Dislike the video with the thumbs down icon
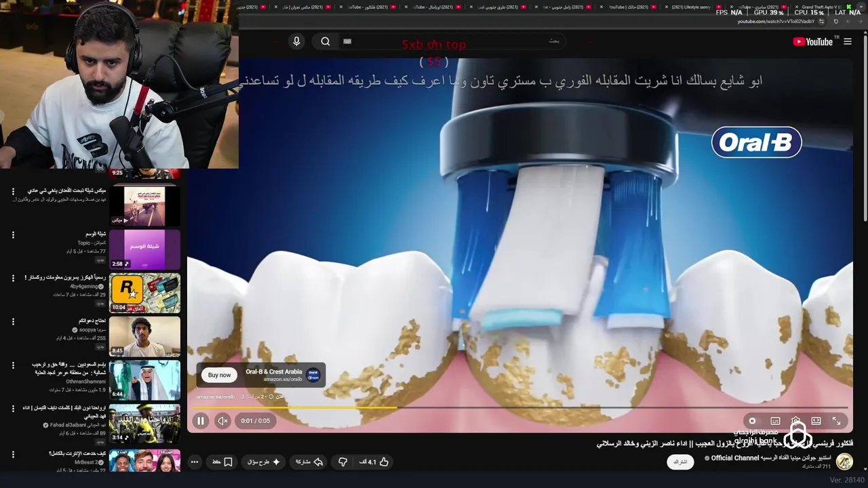 pos(343,462)
